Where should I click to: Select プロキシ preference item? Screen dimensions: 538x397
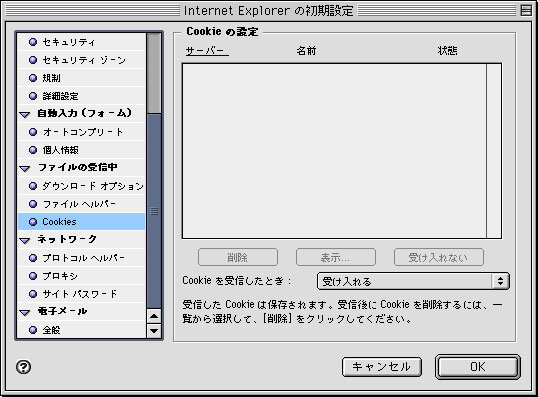click(x=82, y=276)
